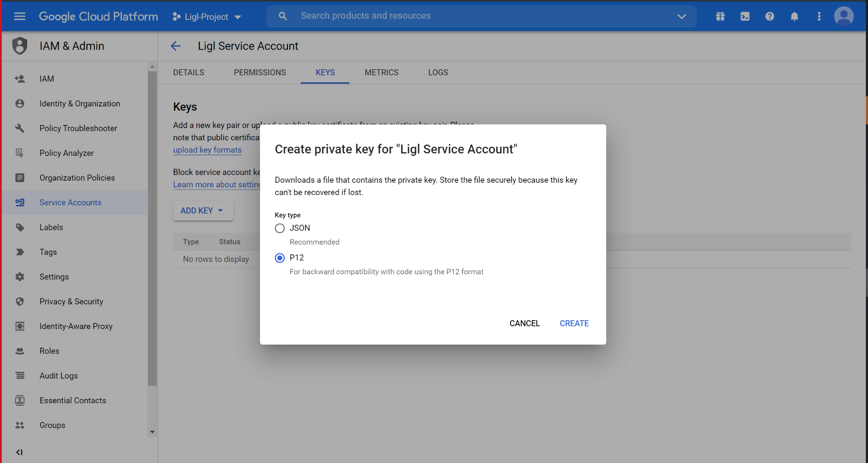Open the vertical dots settings menu
This screenshot has width=868, height=463.
(819, 17)
